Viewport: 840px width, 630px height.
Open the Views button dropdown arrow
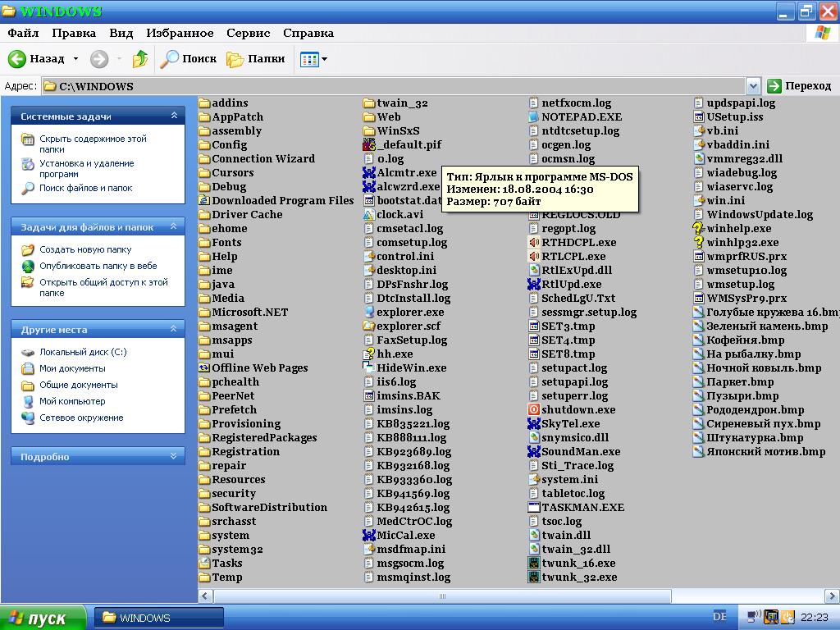[x=324, y=59]
